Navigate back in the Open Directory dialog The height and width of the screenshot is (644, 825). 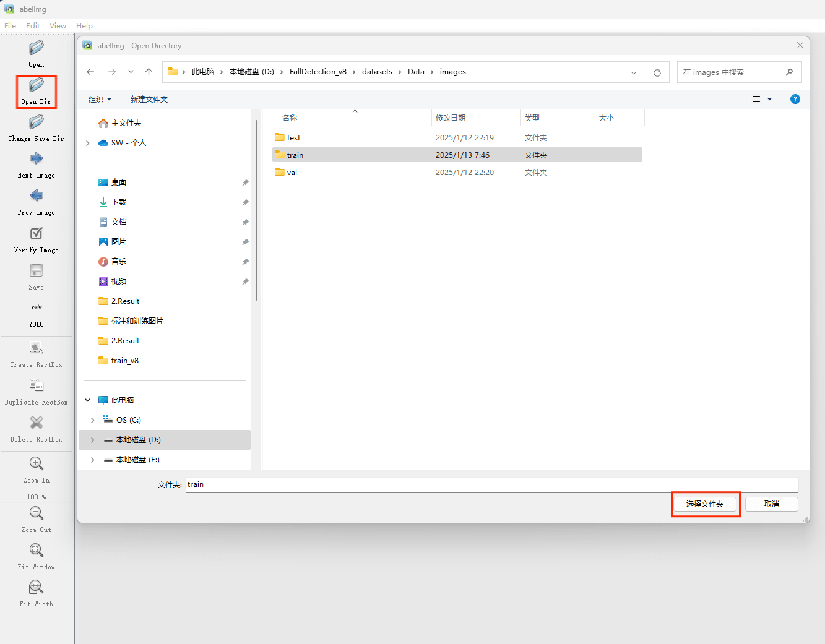90,72
